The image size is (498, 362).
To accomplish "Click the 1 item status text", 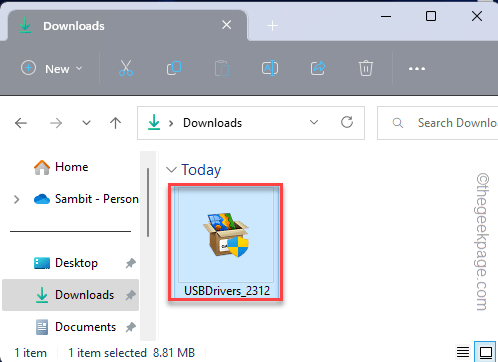I will (x=30, y=353).
